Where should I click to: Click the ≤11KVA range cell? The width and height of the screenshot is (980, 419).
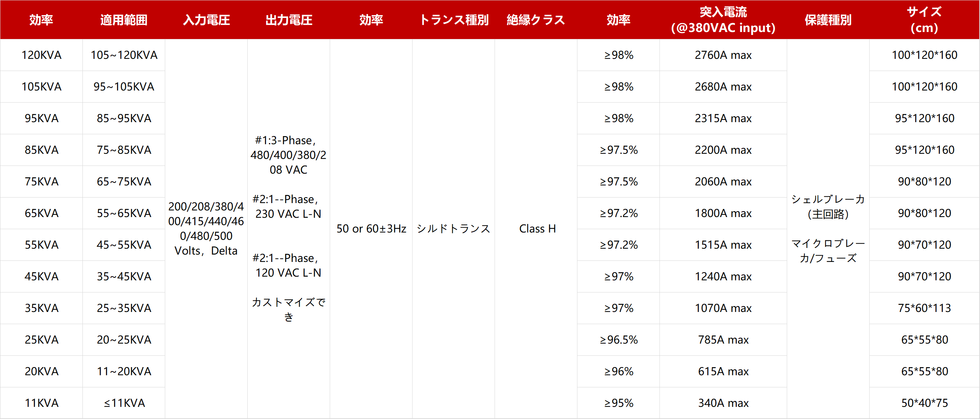[124, 403]
